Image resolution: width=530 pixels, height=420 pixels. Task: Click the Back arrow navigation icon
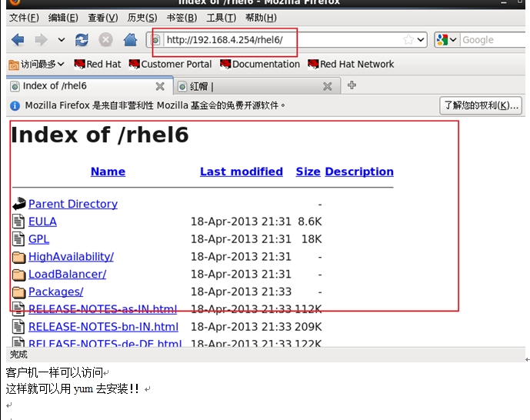18,40
